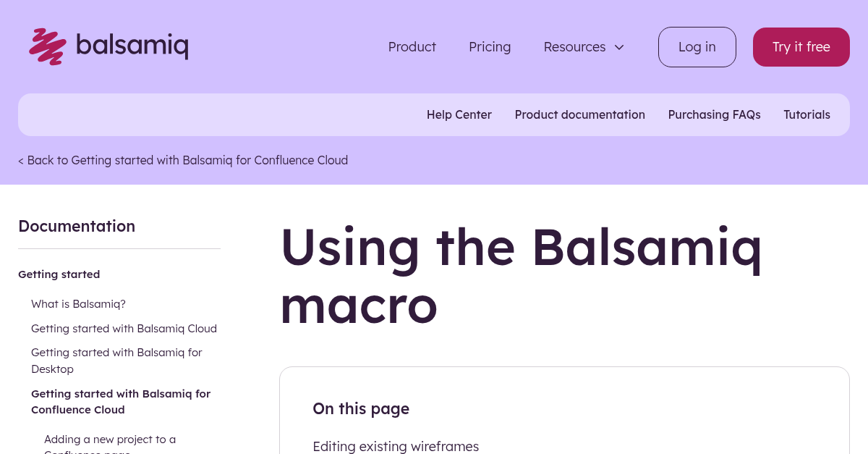The image size is (868, 454).
Task: Open Adding a new project to a Confluence page
Action: coord(110,442)
